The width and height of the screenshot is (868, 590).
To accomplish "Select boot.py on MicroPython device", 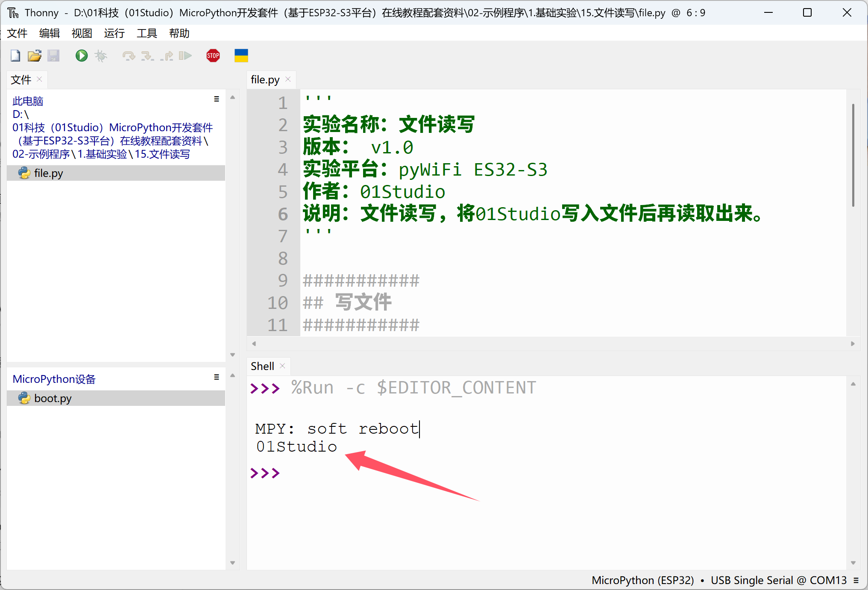I will [53, 398].
